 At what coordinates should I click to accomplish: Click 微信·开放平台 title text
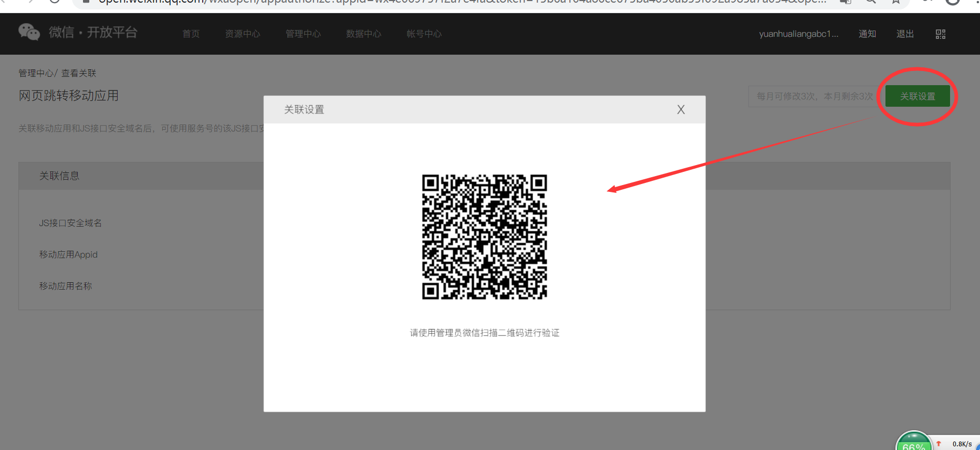pyautogui.click(x=93, y=33)
